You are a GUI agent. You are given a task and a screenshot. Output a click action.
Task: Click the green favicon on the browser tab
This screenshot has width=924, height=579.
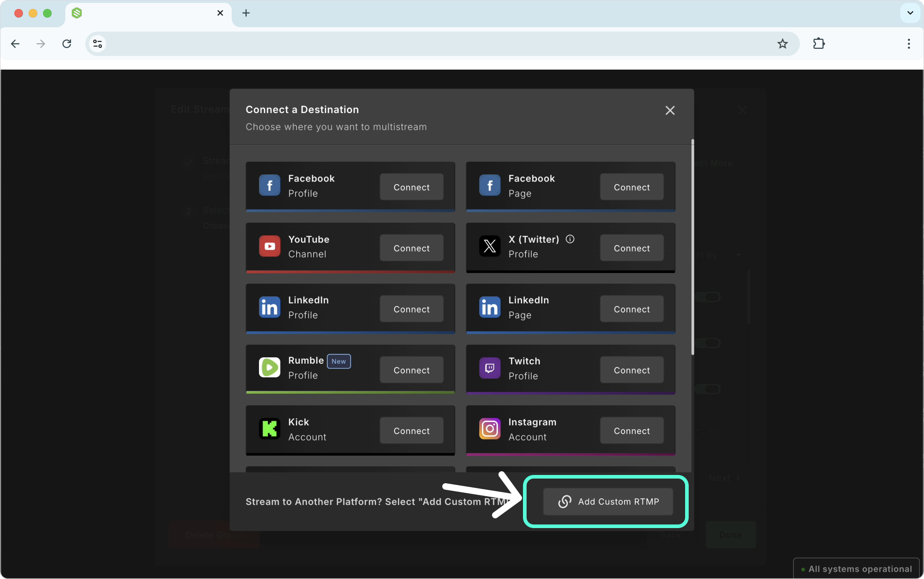point(77,13)
